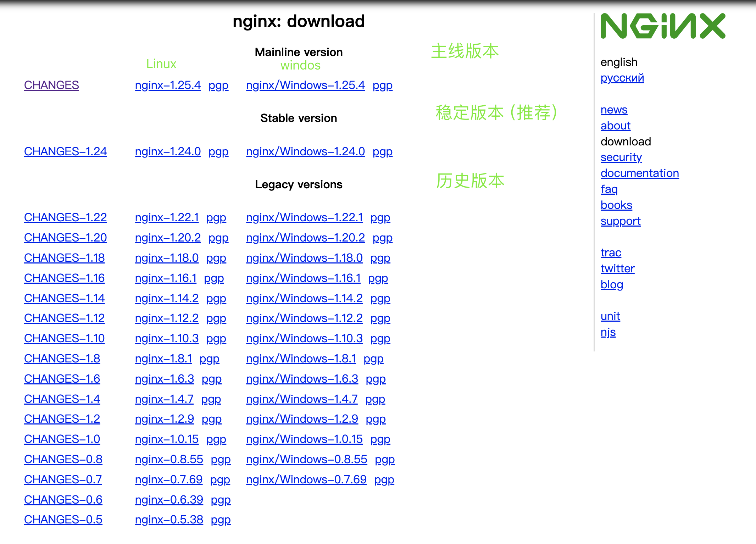756x544 pixels.
Task: Download nginx/Windows-1.2.9
Action: point(302,419)
